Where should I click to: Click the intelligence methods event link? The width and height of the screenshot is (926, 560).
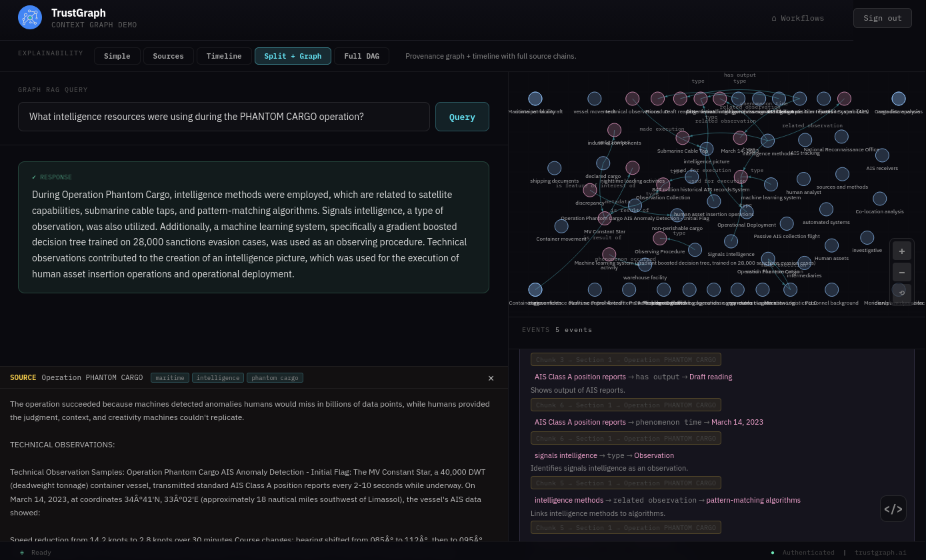pos(569,500)
